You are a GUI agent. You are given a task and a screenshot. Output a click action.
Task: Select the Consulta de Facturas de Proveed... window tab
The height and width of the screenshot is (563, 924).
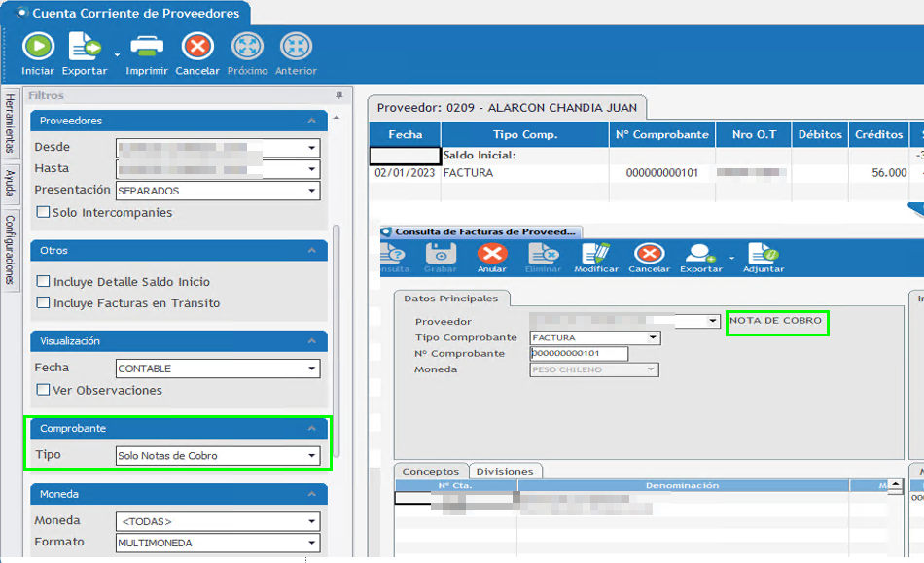point(480,232)
